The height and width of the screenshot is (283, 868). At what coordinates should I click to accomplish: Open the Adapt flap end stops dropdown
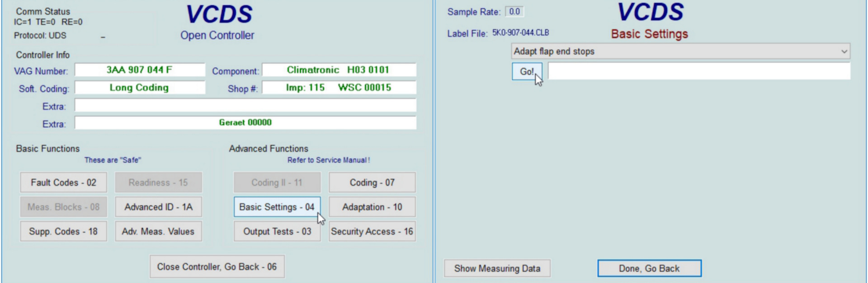680,51
